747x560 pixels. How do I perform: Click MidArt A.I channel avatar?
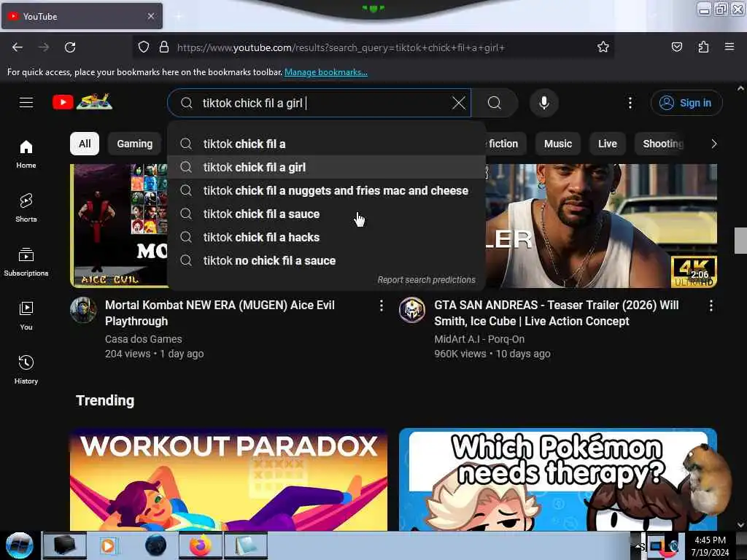point(412,310)
